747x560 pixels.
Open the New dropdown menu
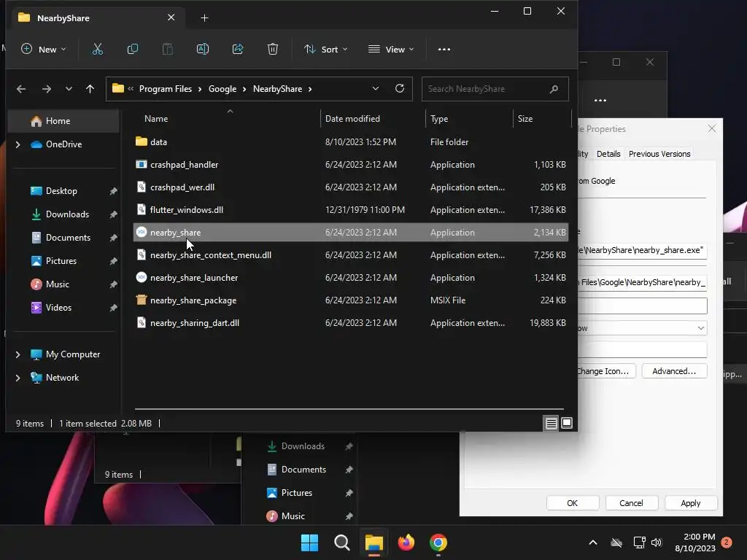coord(44,49)
